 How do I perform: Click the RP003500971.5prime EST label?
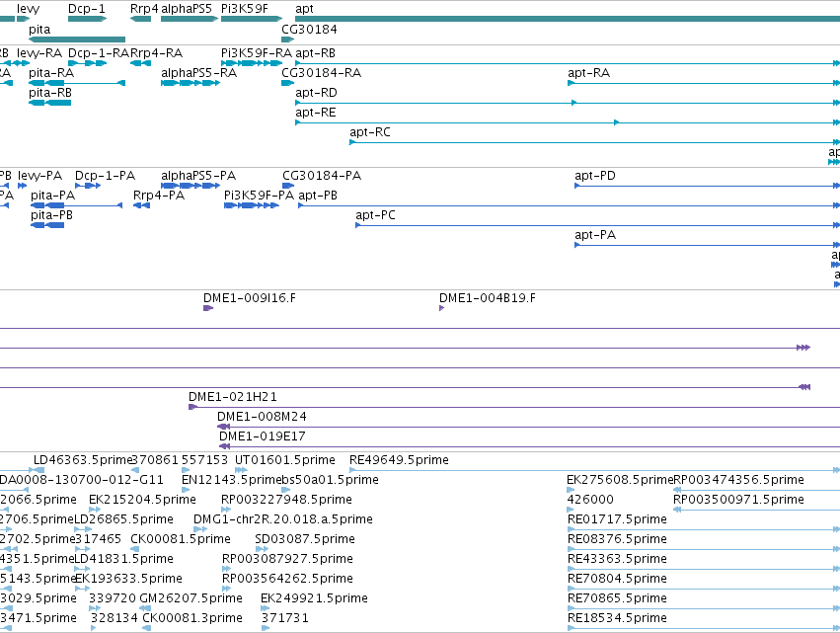click(x=738, y=500)
